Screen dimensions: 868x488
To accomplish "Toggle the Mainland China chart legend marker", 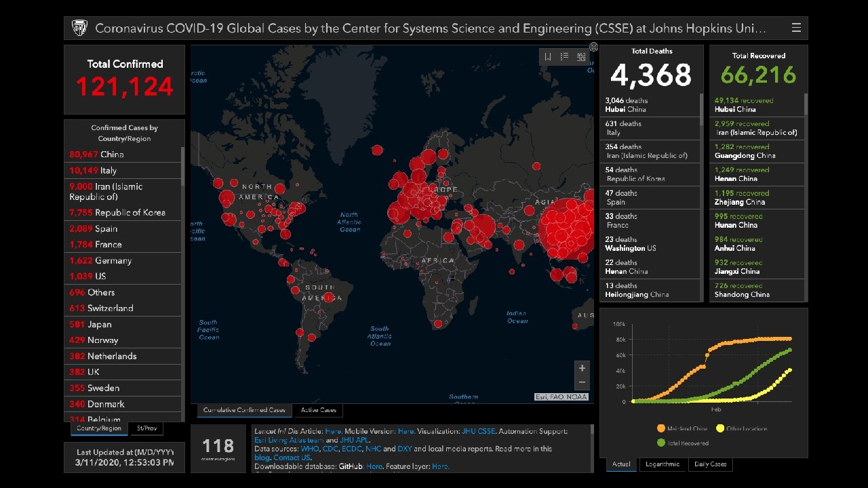I will coord(661,428).
